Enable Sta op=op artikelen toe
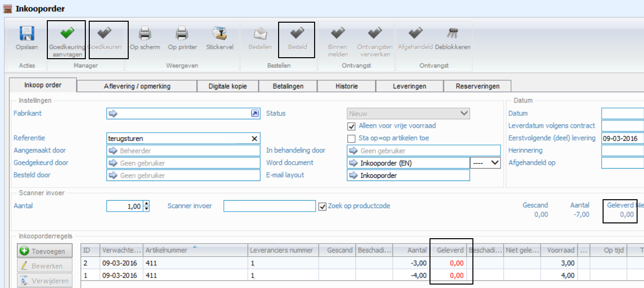The width and height of the screenshot is (644, 288). (352, 139)
